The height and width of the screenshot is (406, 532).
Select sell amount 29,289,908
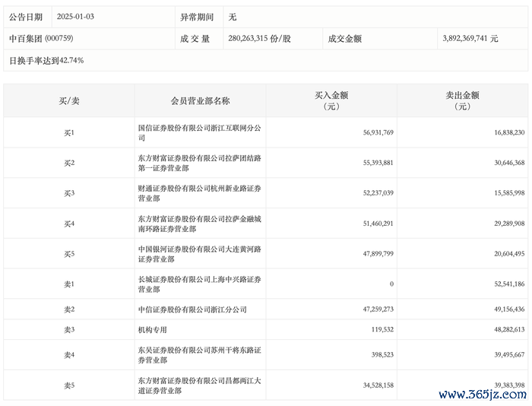click(x=509, y=224)
